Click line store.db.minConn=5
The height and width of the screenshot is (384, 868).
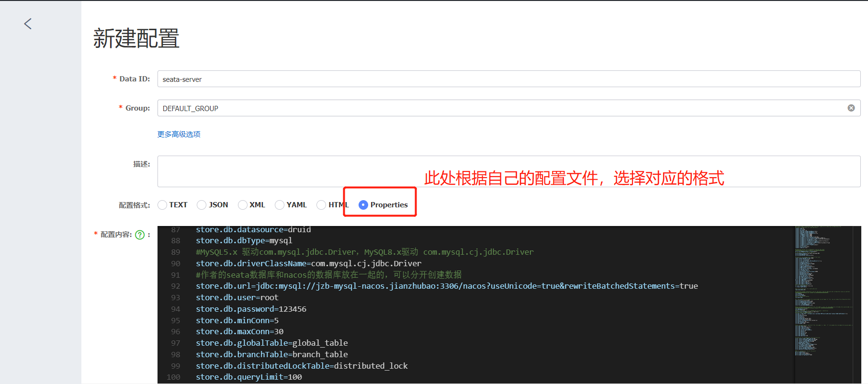click(x=237, y=320)
